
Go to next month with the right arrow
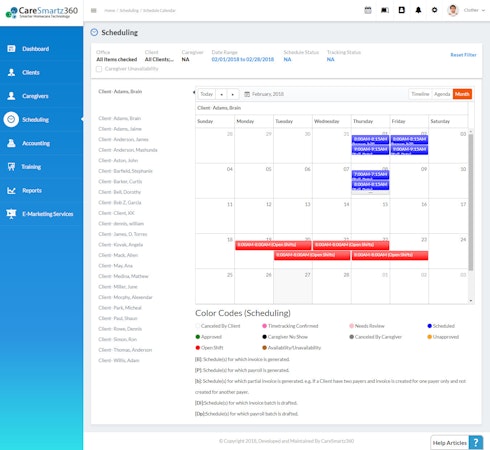click(x=233, y=94)
